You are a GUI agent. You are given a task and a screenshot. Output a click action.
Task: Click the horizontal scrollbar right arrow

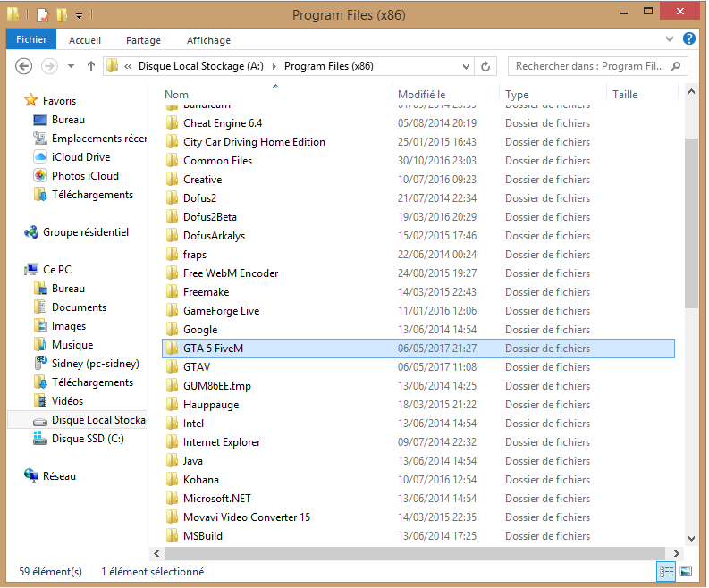(x=677, y=553)
